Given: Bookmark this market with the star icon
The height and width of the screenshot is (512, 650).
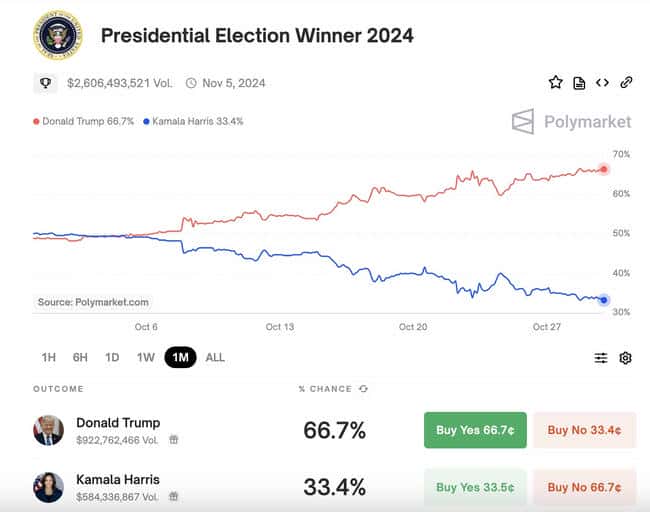Looking at the screenshot, I should tap(555, 83).
